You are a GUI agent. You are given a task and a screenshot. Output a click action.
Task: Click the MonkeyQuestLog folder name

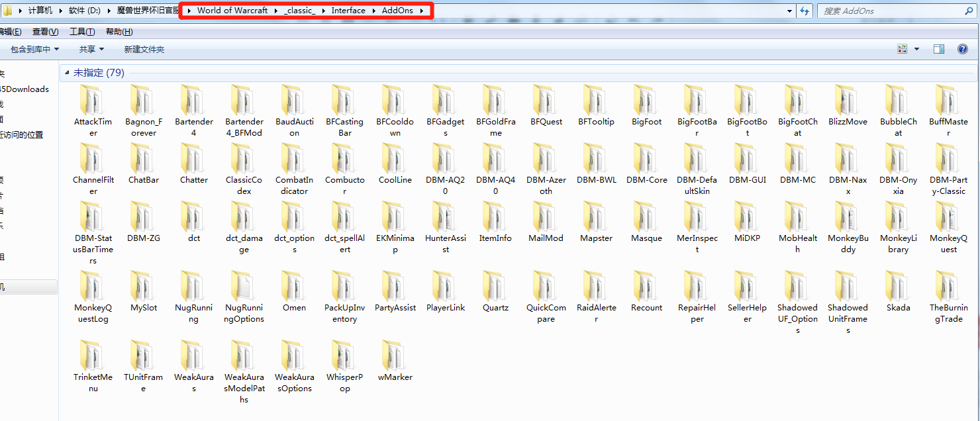coord(93,313)
